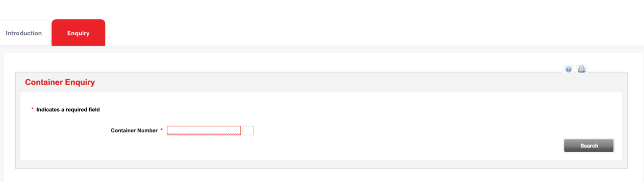Focus the Container Number text field
Image resolution: width=644 pixels, height=182 pixels.
click(204, 131)
